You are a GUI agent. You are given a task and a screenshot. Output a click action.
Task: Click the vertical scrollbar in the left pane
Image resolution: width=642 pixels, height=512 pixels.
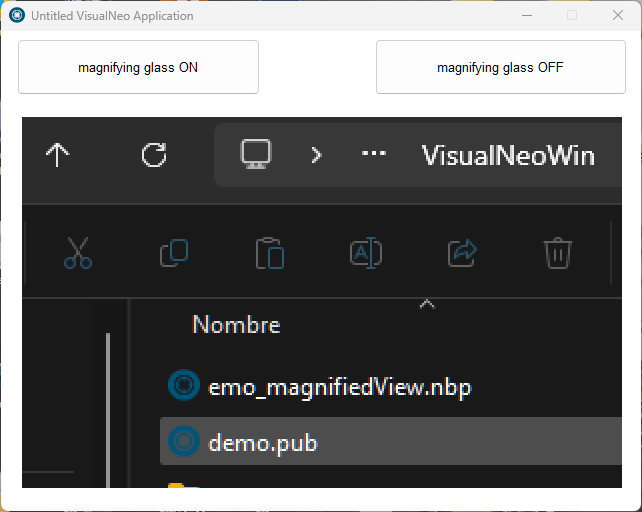[108, 410]
